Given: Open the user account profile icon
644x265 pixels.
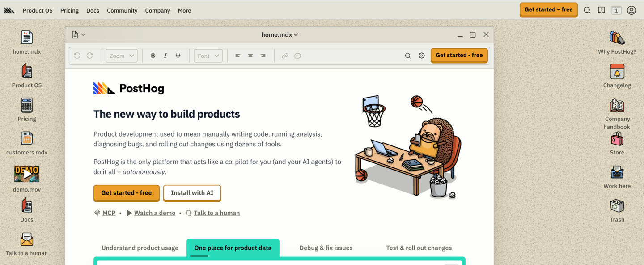Looking at the screenshot, I should click(631, 10).
